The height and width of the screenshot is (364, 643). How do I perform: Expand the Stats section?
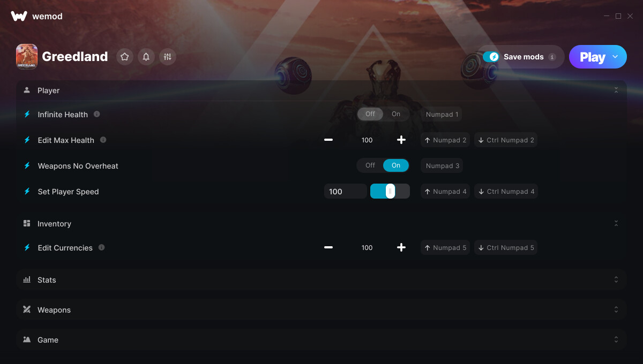coord(322,279)
